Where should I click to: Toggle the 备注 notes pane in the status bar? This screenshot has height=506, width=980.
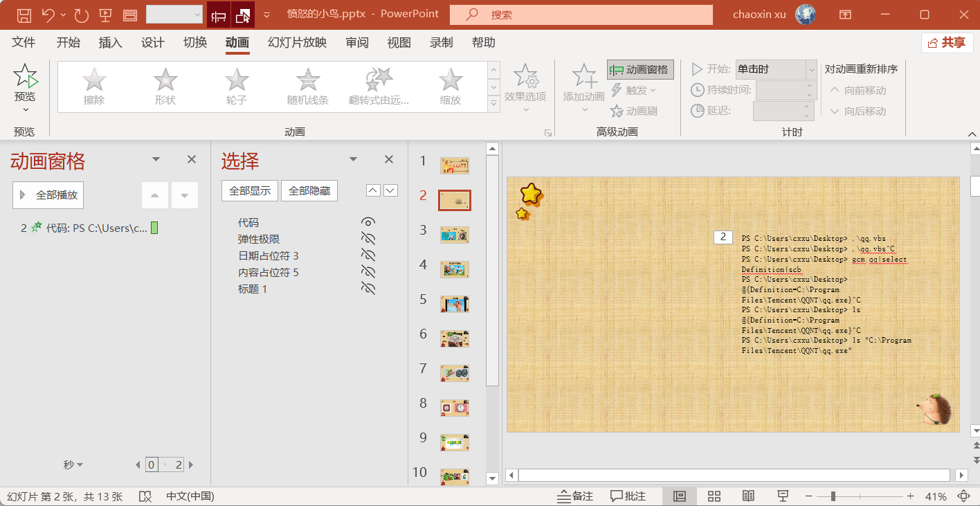pos(576,496)
